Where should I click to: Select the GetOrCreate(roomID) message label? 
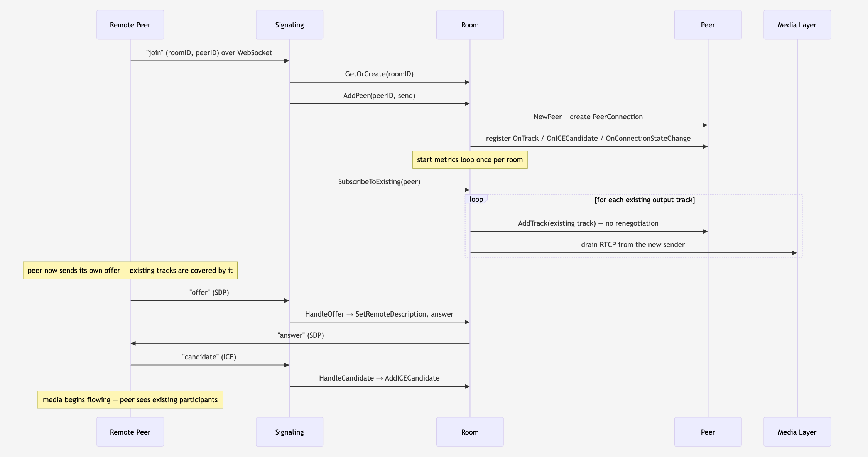pyautogui.click(x=379, y=74)
